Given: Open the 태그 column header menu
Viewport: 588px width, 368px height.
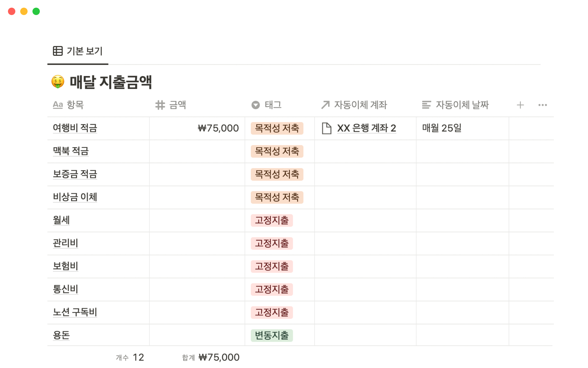Looking at the screenshot, I should 273,105.
